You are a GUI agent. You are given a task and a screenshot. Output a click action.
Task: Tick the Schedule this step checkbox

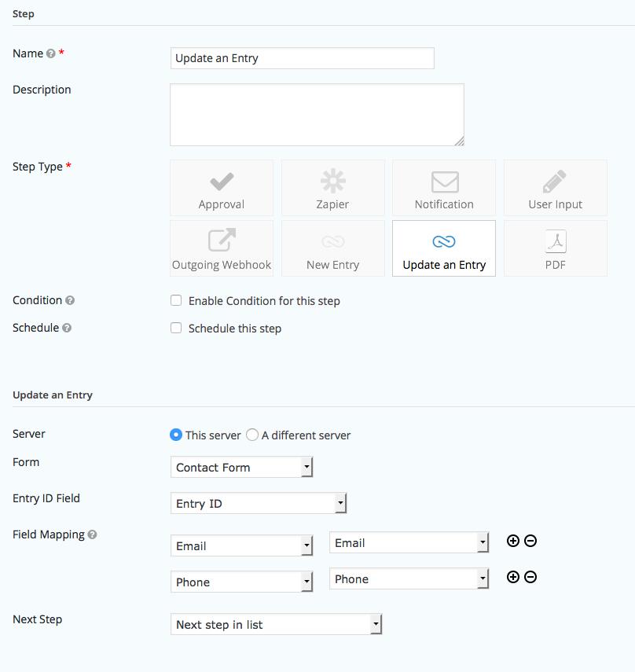tap(176, 328)
